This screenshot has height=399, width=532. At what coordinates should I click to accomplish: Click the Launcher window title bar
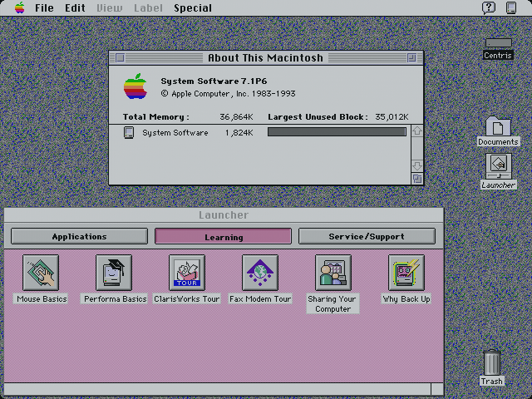pos(224,214)
